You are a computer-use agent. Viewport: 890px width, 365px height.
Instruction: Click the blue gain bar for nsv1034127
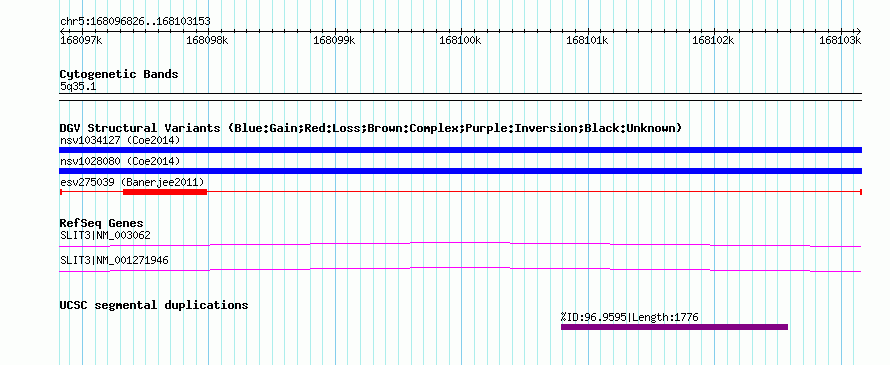click(460, 150)
